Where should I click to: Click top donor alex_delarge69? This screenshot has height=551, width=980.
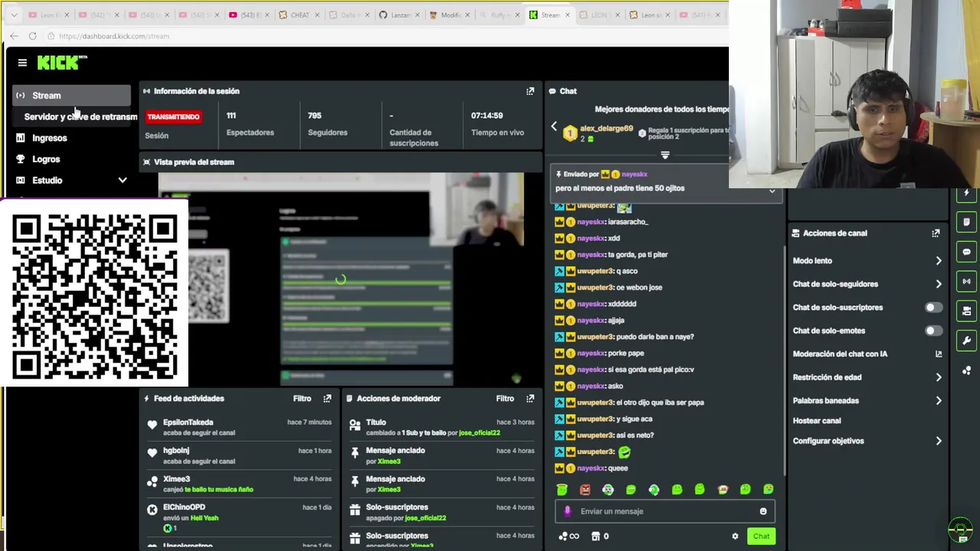point(606,129)
